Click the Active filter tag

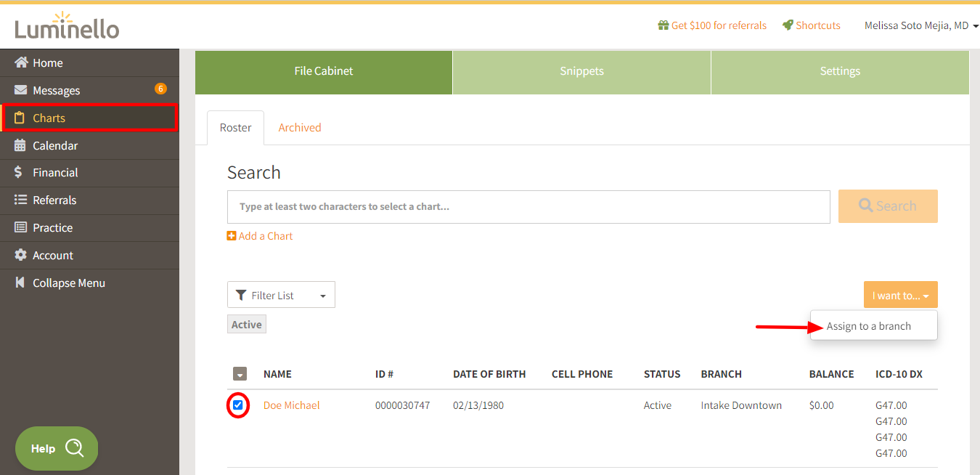click(247, 325)
